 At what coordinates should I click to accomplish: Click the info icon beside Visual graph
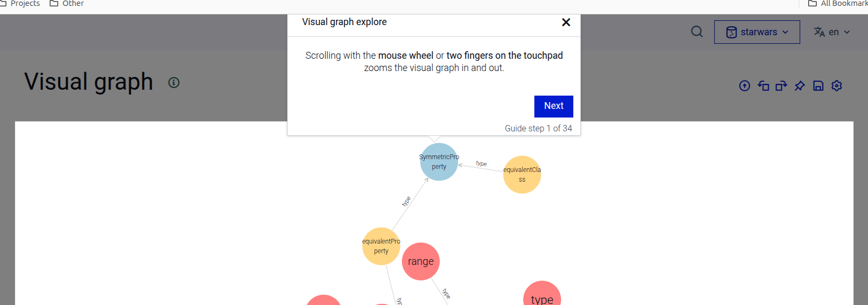[x=174, y=82]
